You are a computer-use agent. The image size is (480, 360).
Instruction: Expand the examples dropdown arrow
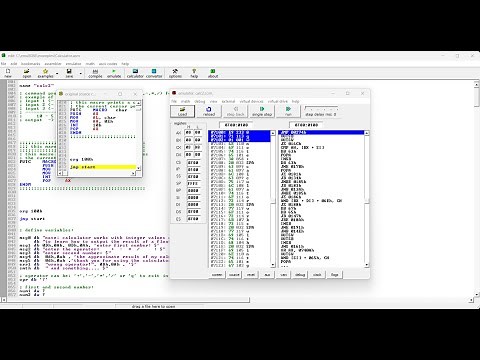pos(57,74)
